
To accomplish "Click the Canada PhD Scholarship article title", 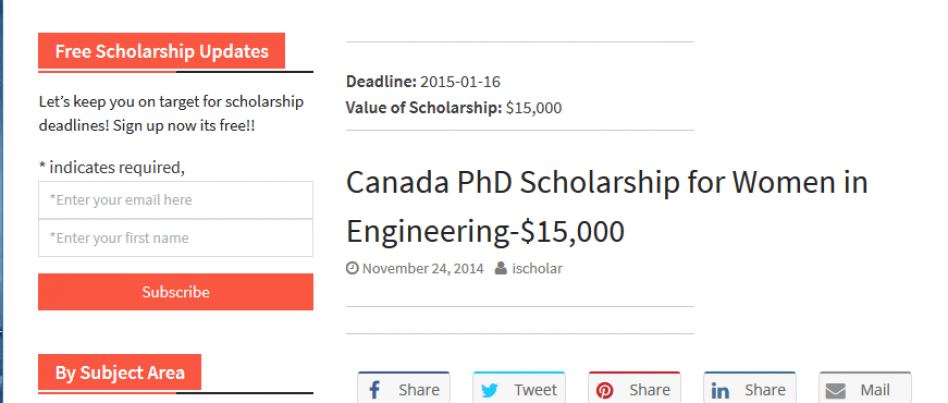I will [x=606, y=207].
